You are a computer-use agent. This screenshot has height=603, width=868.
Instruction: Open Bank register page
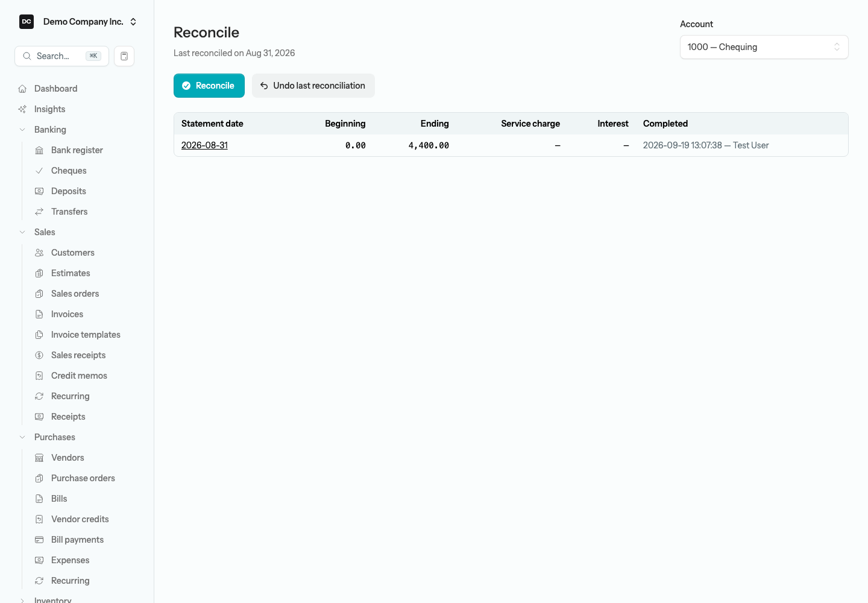tap(77, 150)
